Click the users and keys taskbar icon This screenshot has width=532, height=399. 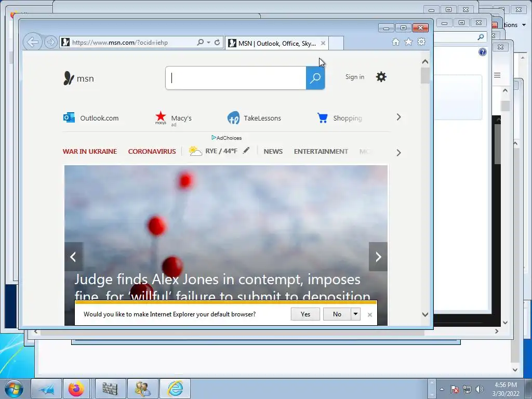(142, 389)
